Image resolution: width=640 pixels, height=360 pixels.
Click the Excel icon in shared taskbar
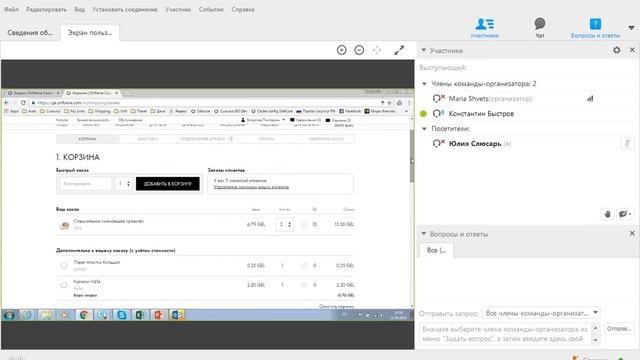point(140,315)
